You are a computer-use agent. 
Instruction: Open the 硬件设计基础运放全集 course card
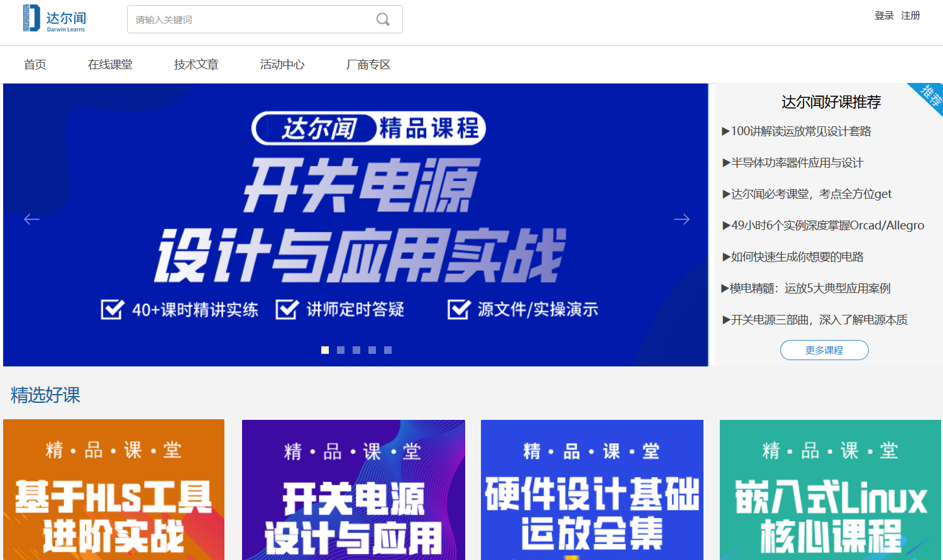point(592,490)
